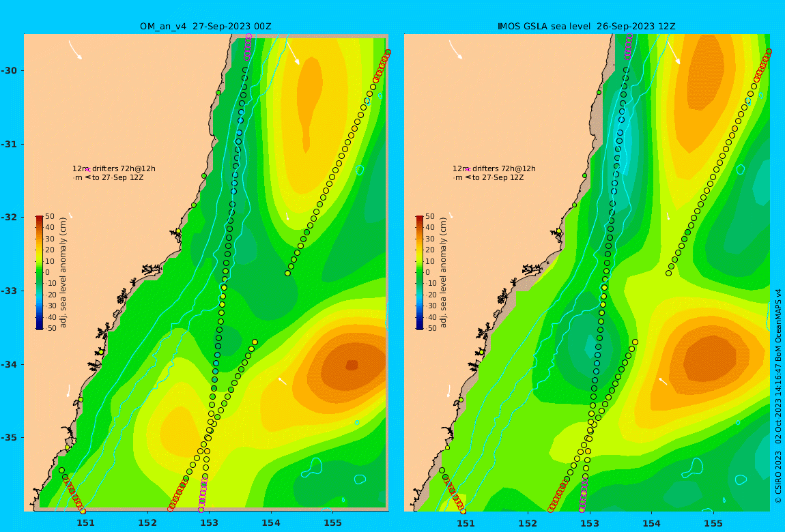Click the magenta drifter legend marker on left map

pyautogui.click(x=87, y=170)
